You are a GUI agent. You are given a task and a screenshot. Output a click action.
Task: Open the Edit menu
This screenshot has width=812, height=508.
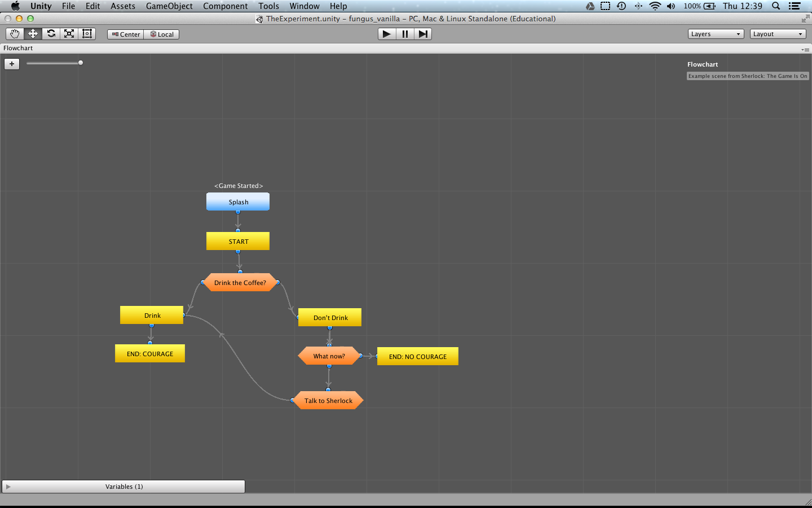(93, 6)
